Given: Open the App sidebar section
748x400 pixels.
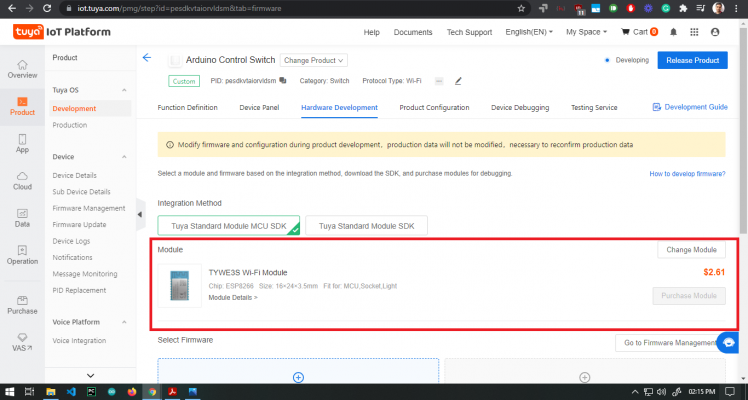Looking at the screenshot, I should click(22, 144).
